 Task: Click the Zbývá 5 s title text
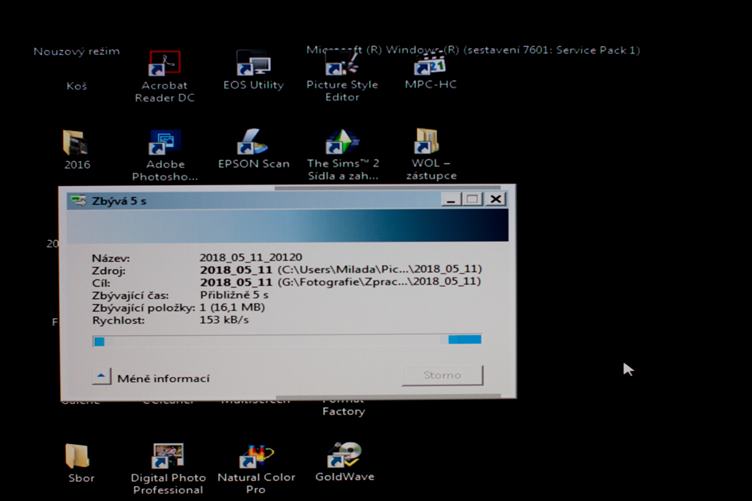click(x=119, y=201)
